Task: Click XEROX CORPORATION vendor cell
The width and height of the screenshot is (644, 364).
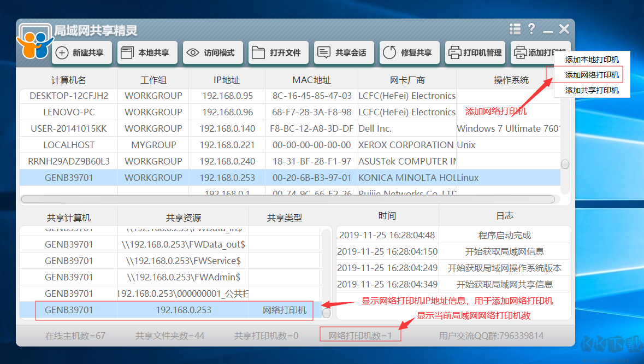Action: click(407, 145)
